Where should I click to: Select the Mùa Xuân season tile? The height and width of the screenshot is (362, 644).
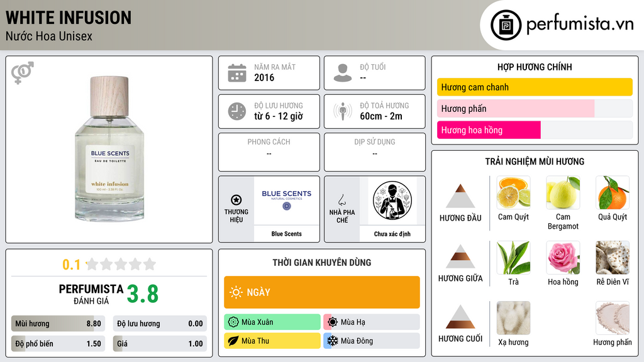(x=272, y=322)
